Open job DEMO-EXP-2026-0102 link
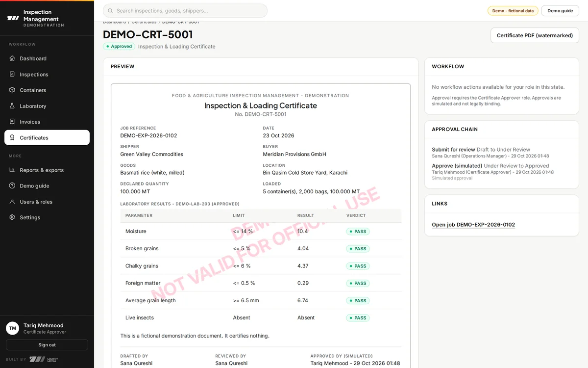Image resolution: width=588 pixels, height=368 pixels. pyautogui.click(x=473, y=225)
